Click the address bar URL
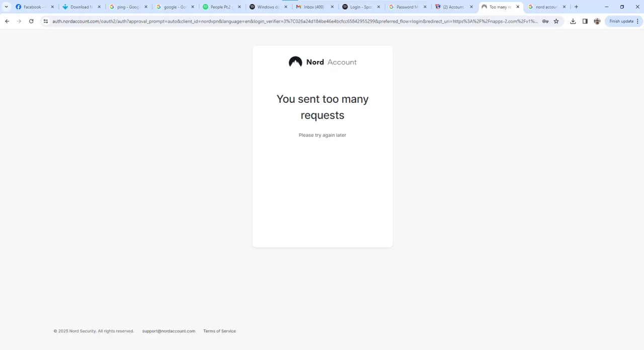 pos(295,21)
